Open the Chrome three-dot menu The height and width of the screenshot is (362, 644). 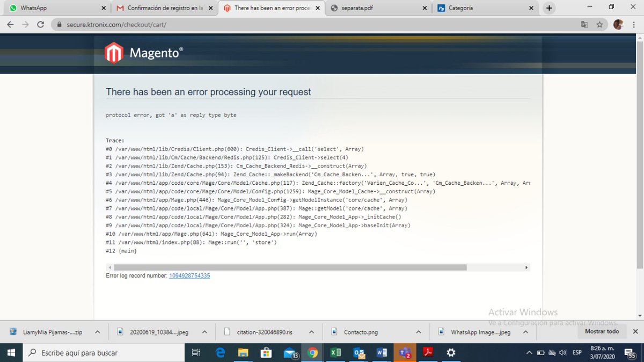click(x=634, y=25)
